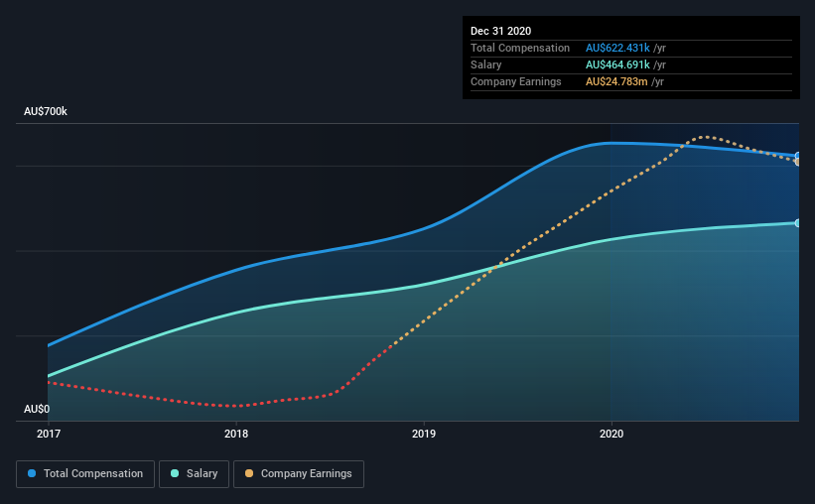Toggle the Total Compensation legend button
This screenshot has height=504, width=815.
(85, 474)
